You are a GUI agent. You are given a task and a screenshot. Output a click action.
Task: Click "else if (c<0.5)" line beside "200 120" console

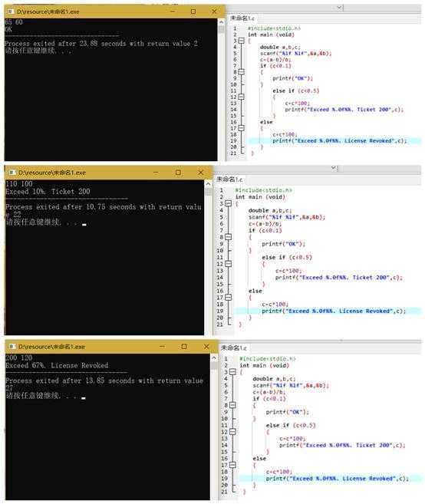[x=291, y=425]
